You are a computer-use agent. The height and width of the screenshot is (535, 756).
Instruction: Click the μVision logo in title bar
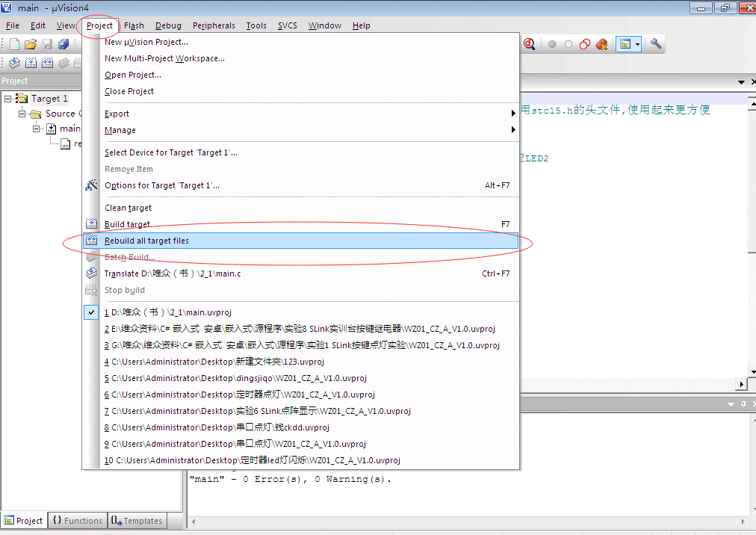6,7
